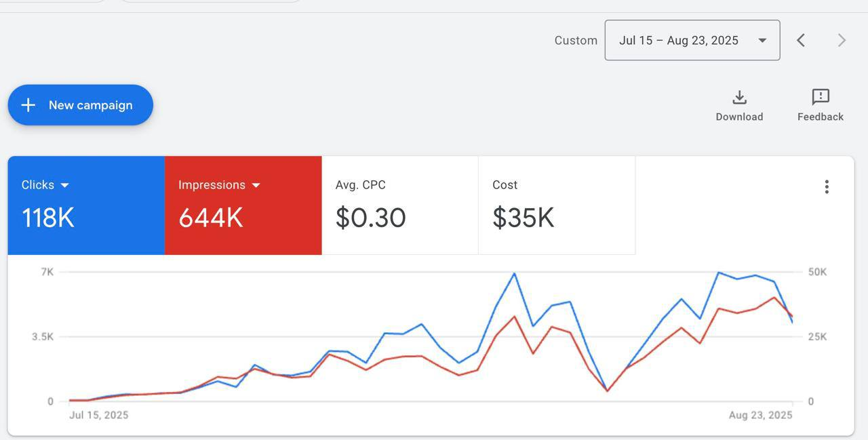Go to previous date range arrow

pos(801,40)
